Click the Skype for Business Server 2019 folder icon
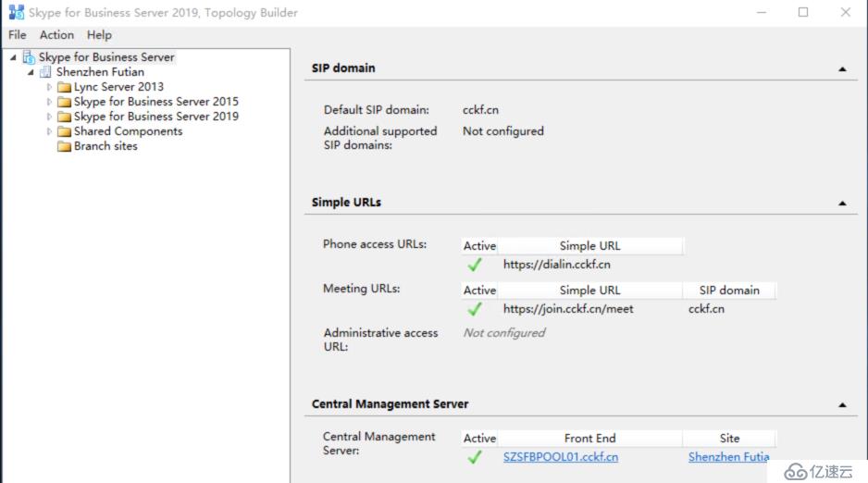 pyautogui.click(x=64, y=117)
